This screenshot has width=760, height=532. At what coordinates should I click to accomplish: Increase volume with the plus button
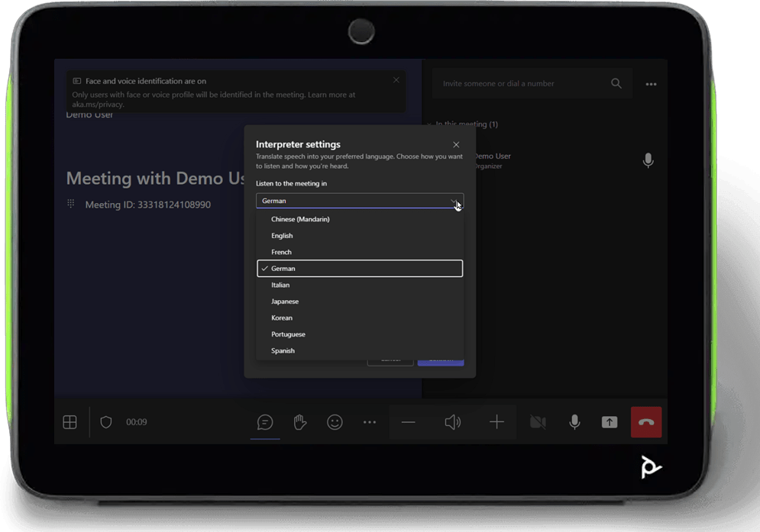496,422
